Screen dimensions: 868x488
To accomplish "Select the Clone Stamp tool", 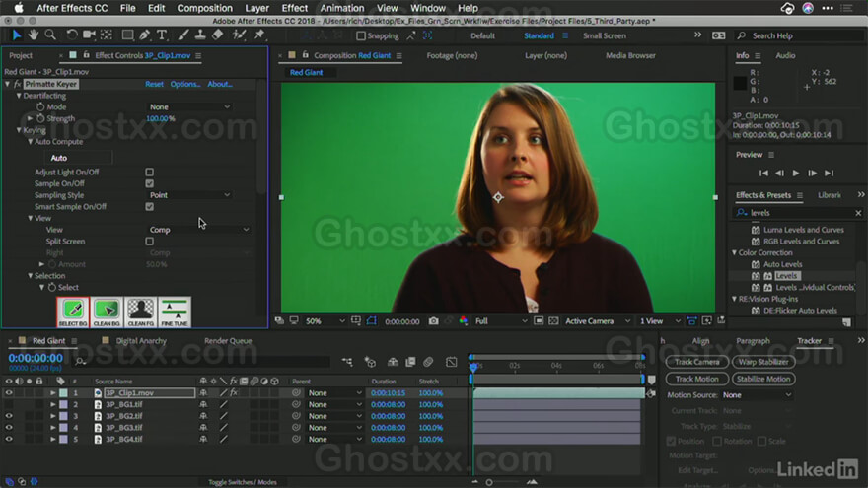I will (x=200, y=35).
